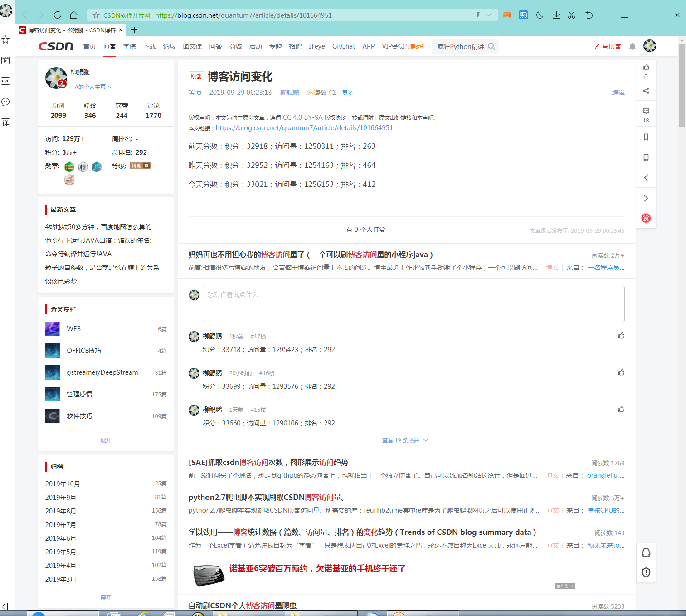The image size is (686, 616).
Task: Open user avatar in CSDN header
Action: click(650, 46)
